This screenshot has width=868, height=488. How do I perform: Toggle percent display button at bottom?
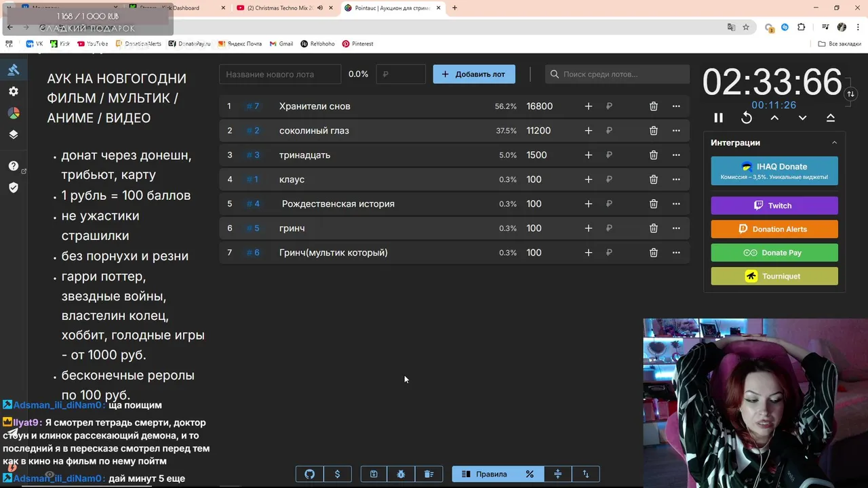[530, 474]
